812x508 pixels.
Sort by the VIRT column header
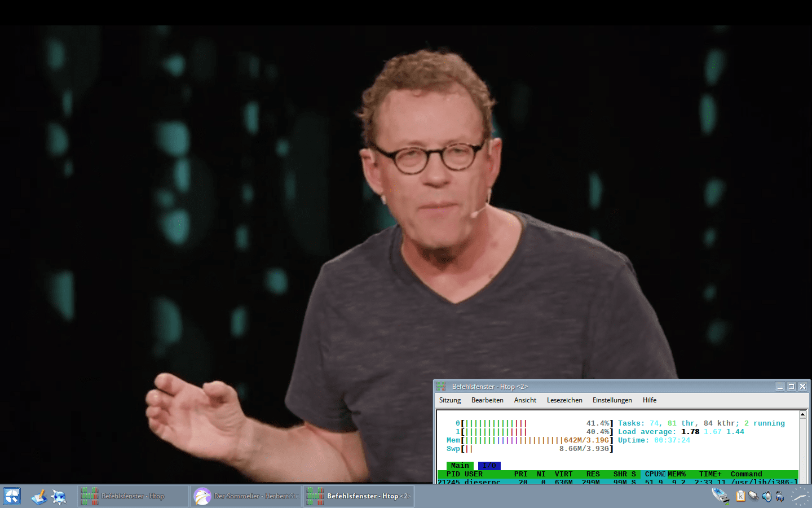564,474
